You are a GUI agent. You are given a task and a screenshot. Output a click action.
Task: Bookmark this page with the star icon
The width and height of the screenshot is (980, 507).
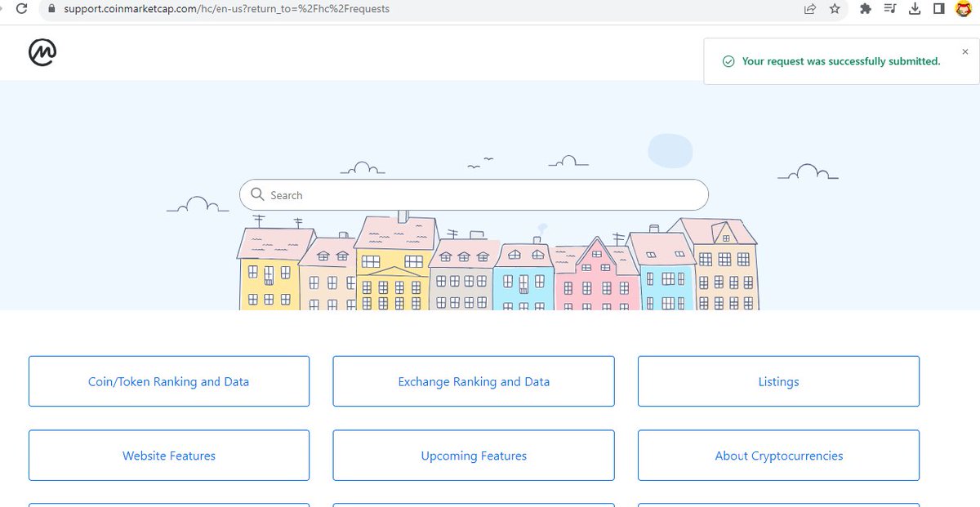[x=835, y=9]
